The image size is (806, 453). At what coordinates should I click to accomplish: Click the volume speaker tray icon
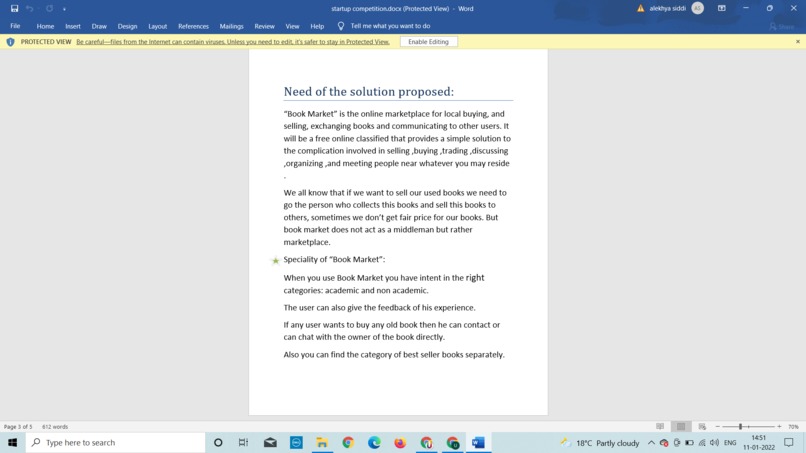point(715,443)
